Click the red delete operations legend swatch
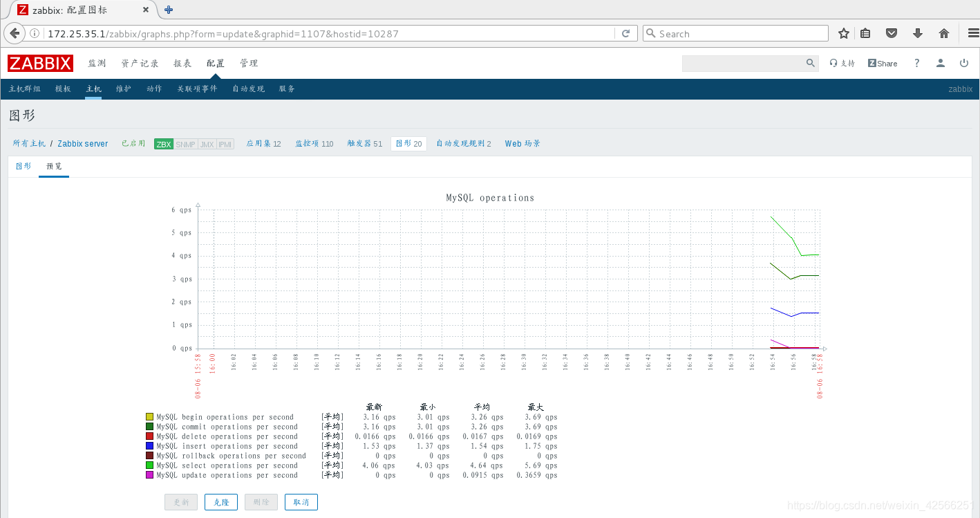The width and height of the screenshot is (980, 518). [x=149, y=436]
